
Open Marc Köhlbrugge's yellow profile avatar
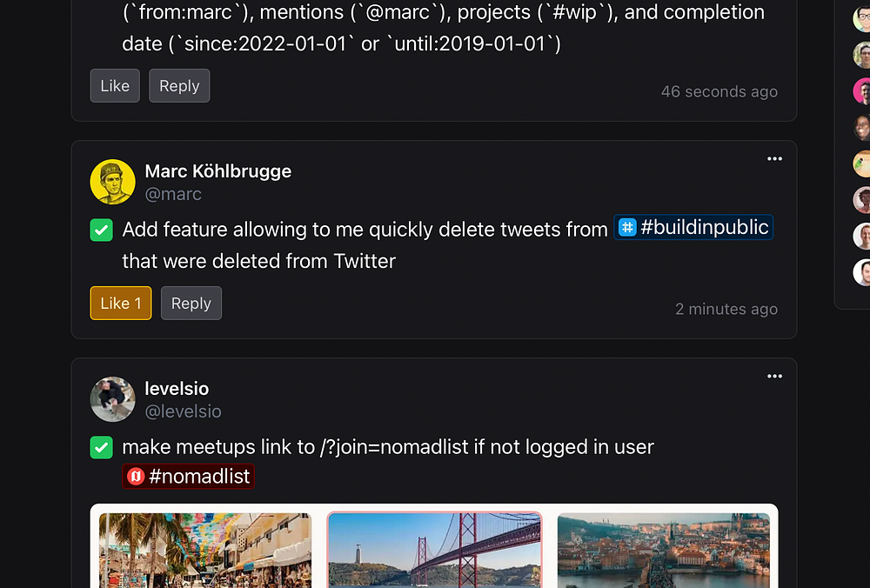tap(112, 182)
